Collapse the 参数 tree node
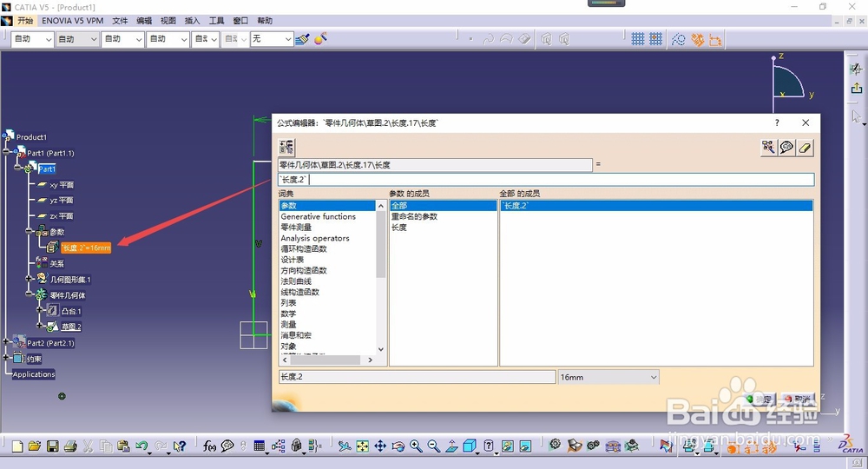868x469 pixels. (x=29, y=231)
